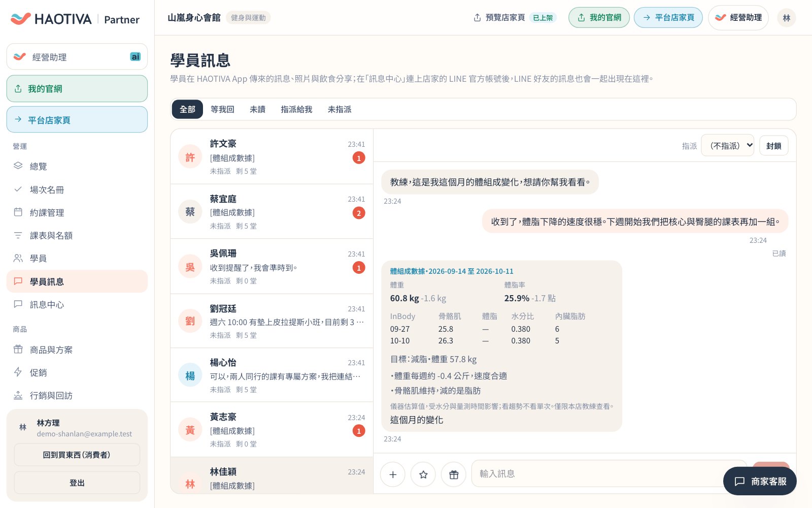
Task: Open the 商家客服 chat button
Action: coord(760,481)
